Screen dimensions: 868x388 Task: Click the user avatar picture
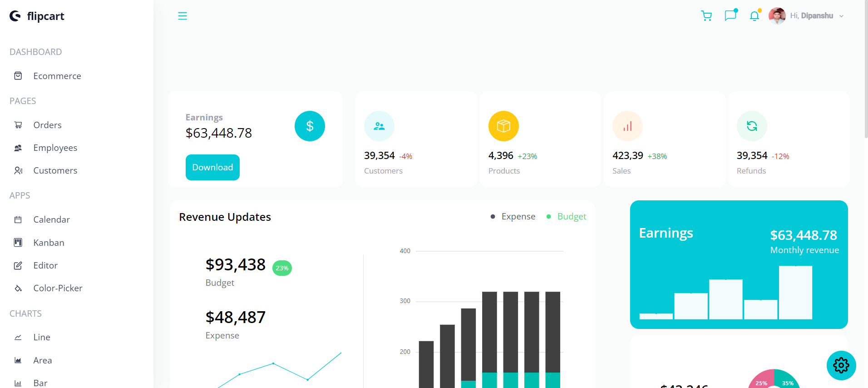(x=777, y=16)
